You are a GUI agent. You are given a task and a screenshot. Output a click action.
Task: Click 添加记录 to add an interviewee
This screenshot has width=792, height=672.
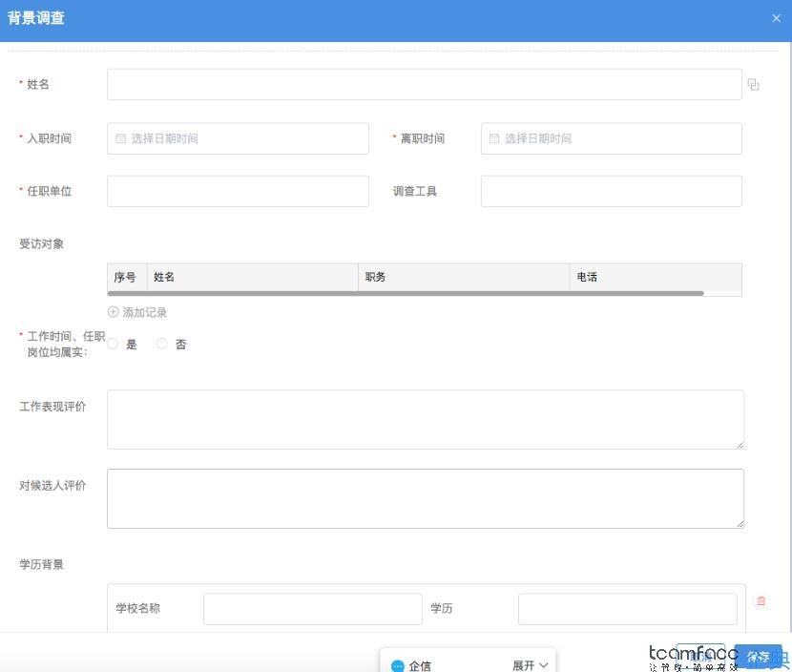[137, 312]
